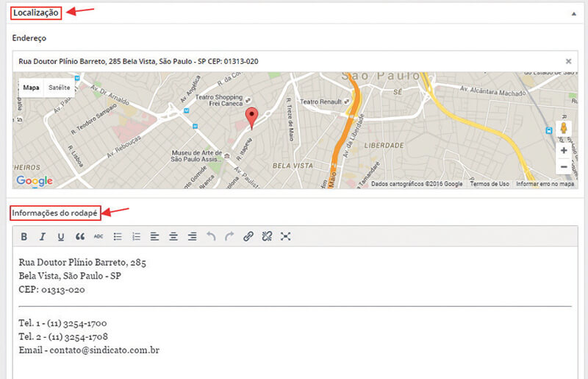Center align the text

pyautogui.click(x=173, y=236)
